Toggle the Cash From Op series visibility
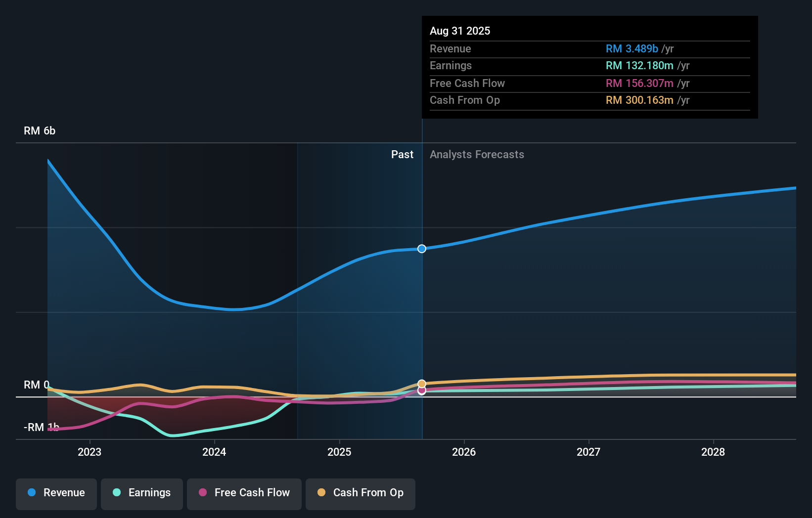 point(360,494)
